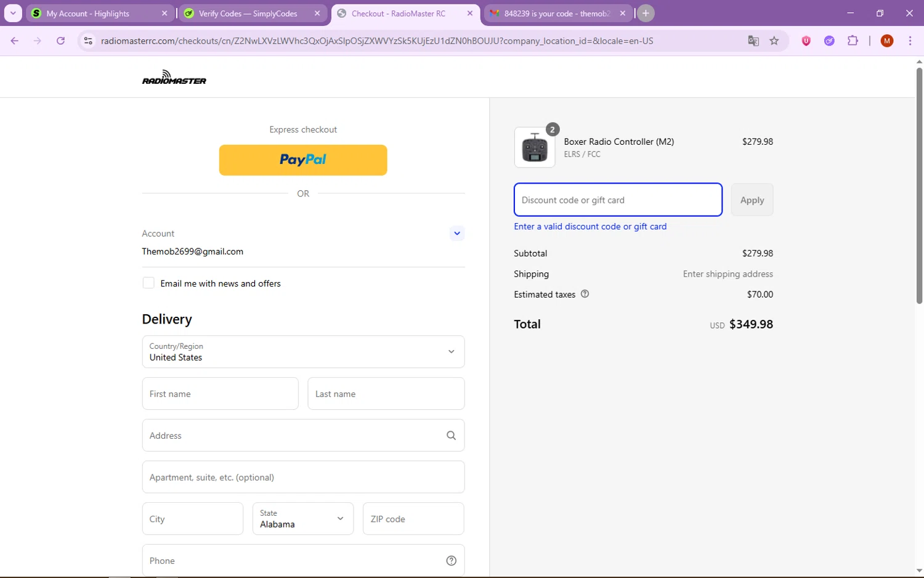The width and height of the screenshot is (924, 578).
Task: Open the State dropdown showing Alabama
Action: click(303, 519)
